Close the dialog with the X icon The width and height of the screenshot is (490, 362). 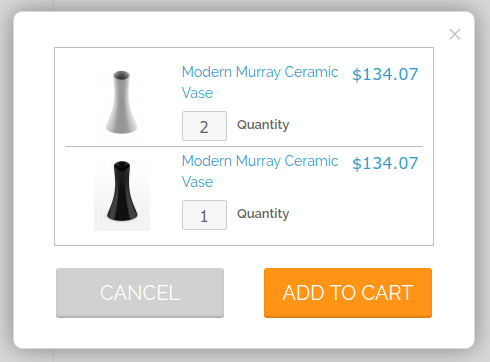point(455,34)
